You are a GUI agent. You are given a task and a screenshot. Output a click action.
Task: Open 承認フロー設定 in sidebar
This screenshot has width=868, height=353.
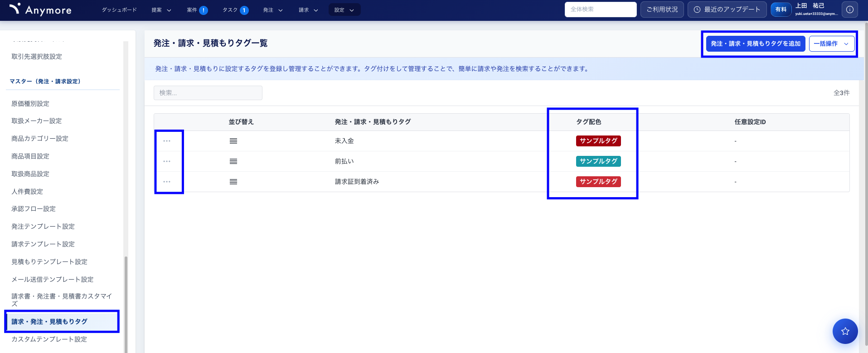click(34, 209)
